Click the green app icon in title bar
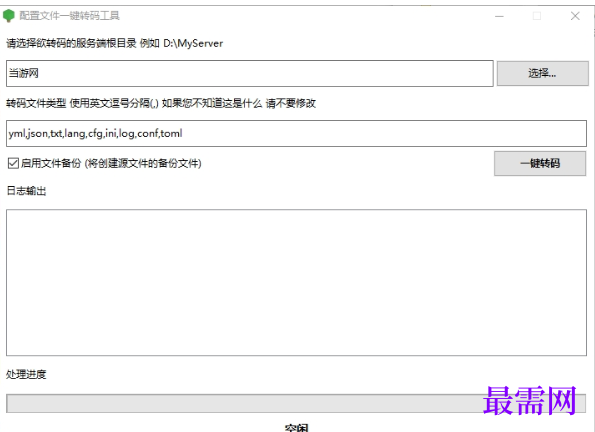 point(8,16)
